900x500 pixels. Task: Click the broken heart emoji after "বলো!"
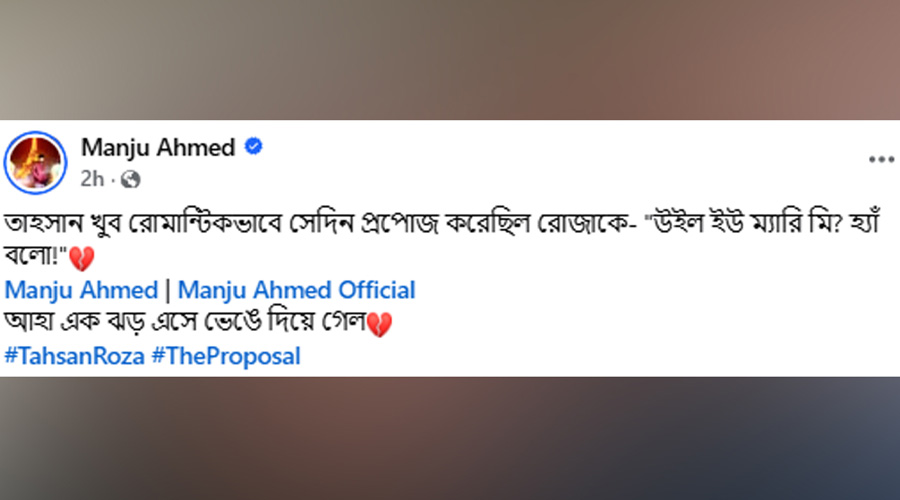pos(83,261)
